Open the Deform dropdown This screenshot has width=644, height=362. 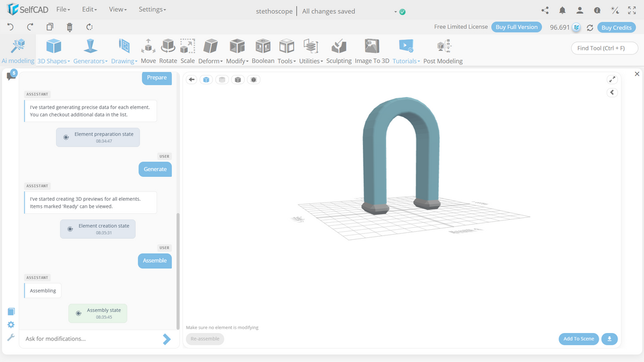pyautogui.click(x=210, y=51)
